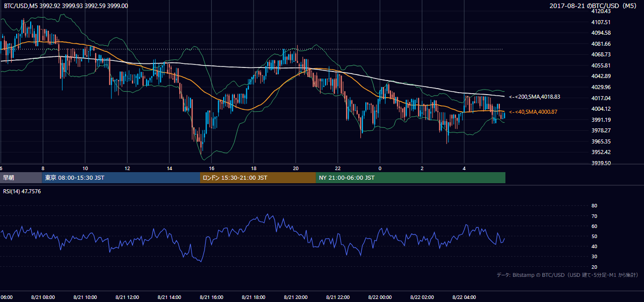Click the 8/22 00:00 time label
Image resolution: width=644 pixels, height=302 pixels.
379,297
